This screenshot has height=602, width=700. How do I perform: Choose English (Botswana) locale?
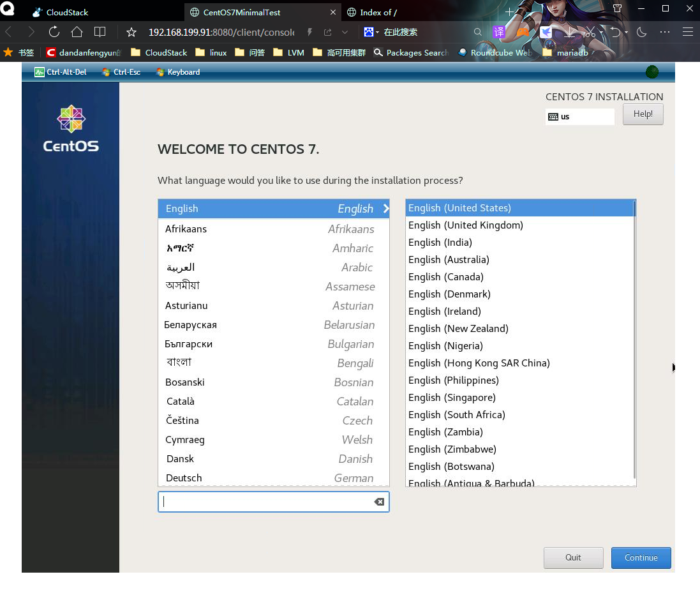pyautogui.click(x=519, y=466)
